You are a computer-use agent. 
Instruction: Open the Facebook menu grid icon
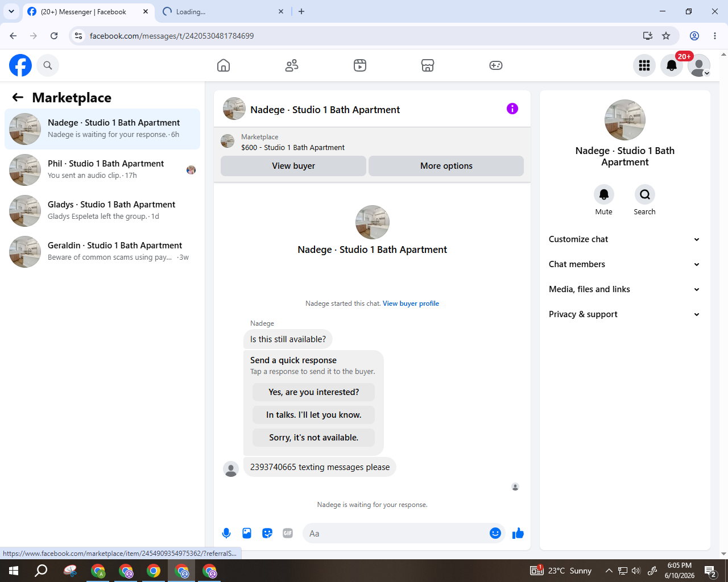[644, 65]
